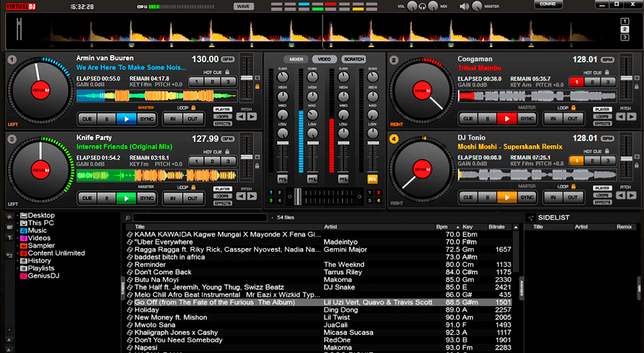Click the red Content Unlimited folder icon
Image resolution: width=644 pixels, height=353 pixels.
[23, 253]
